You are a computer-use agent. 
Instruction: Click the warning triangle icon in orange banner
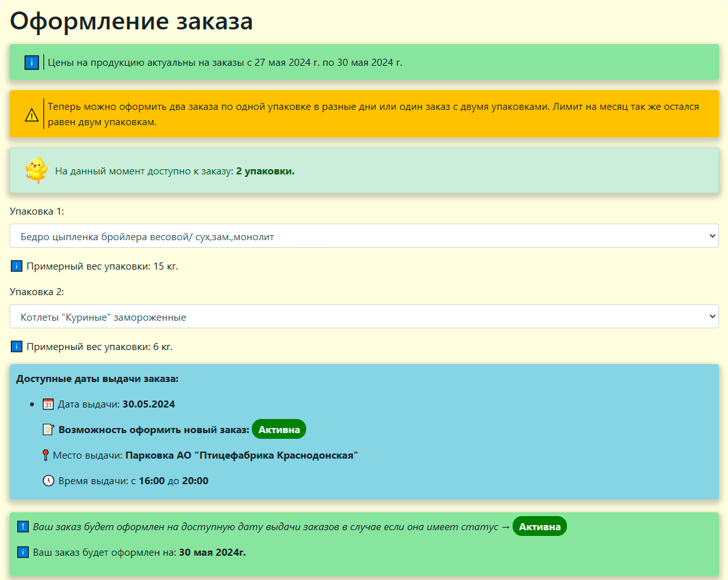(x=32, y=115)
